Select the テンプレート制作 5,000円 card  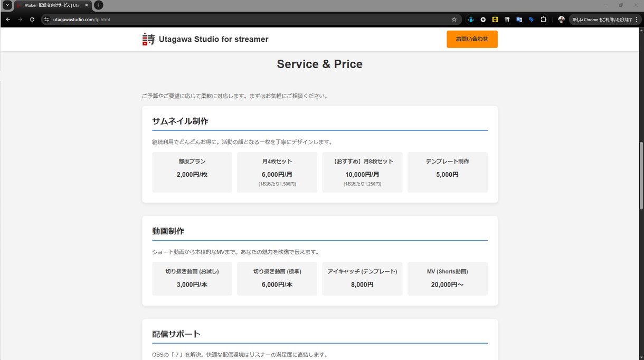tap(448, 172)
